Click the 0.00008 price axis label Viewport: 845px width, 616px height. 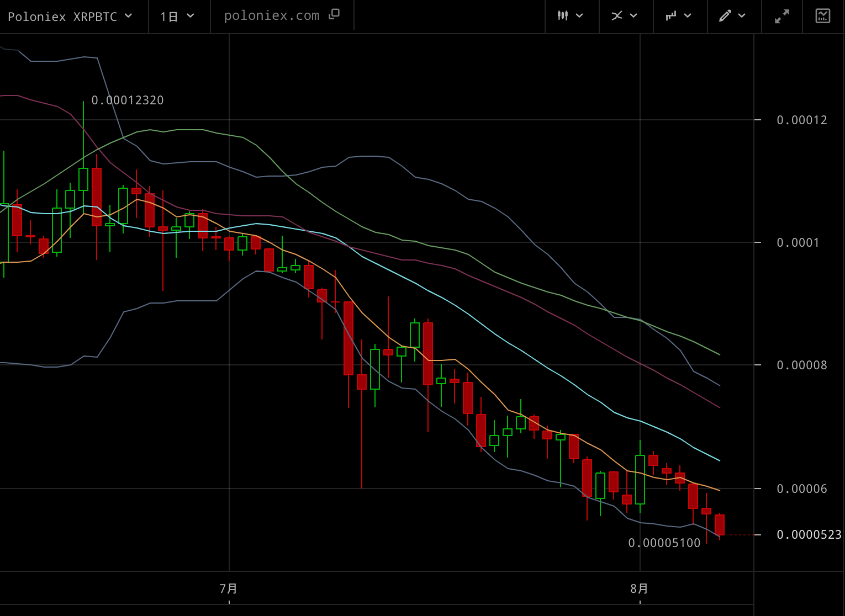(x=802, y=365)
